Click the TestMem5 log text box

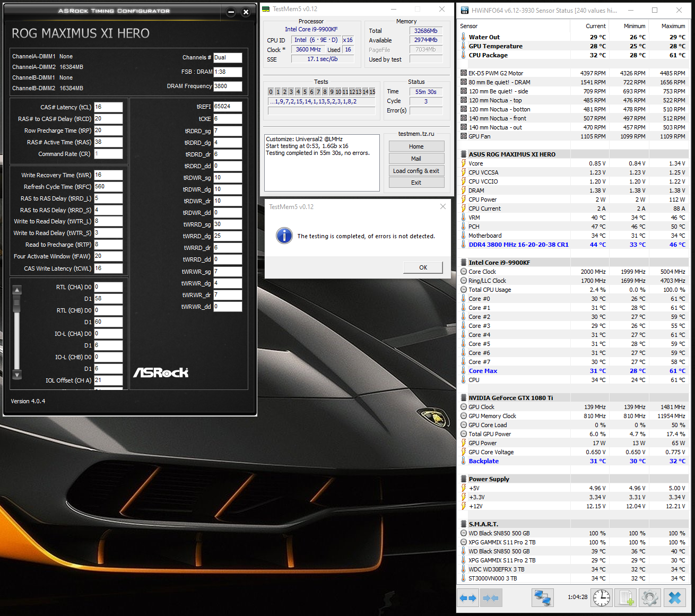click(x=322, y=162)
